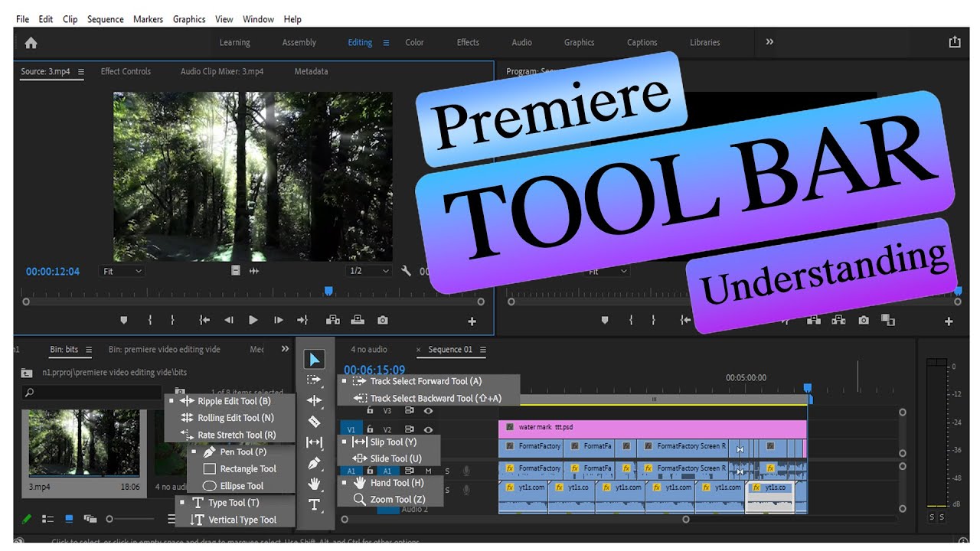Toggle the V3 track lock

coord(371,411)
